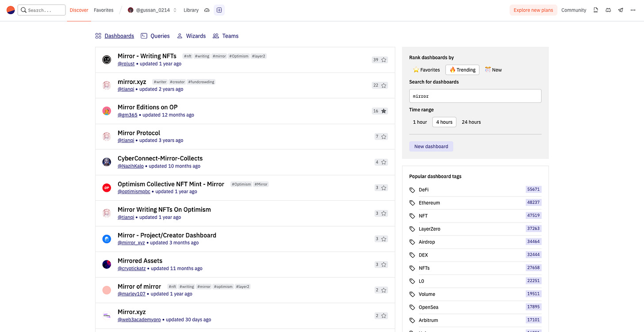Click the avatar beside Mirror Writing NFTs On Optimism
Image resolution: width=644 pixels, height=332 pixels.
107,213
